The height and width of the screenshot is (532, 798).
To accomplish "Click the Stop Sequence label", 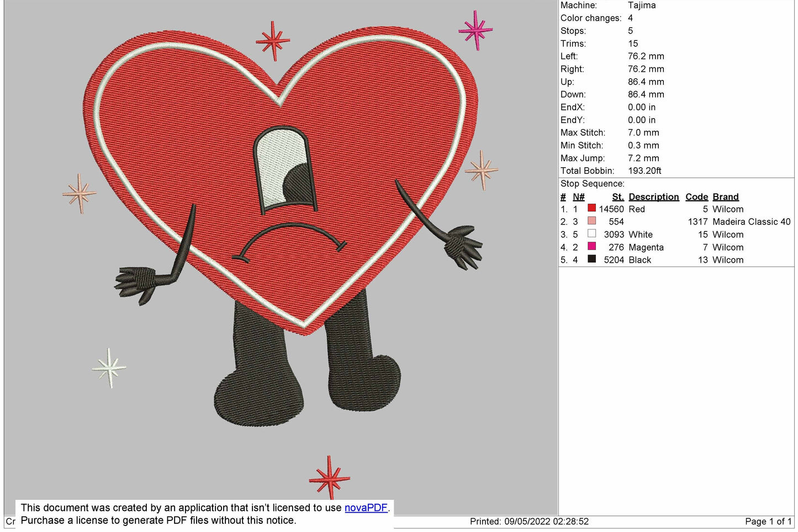I will tap(592, 184).
